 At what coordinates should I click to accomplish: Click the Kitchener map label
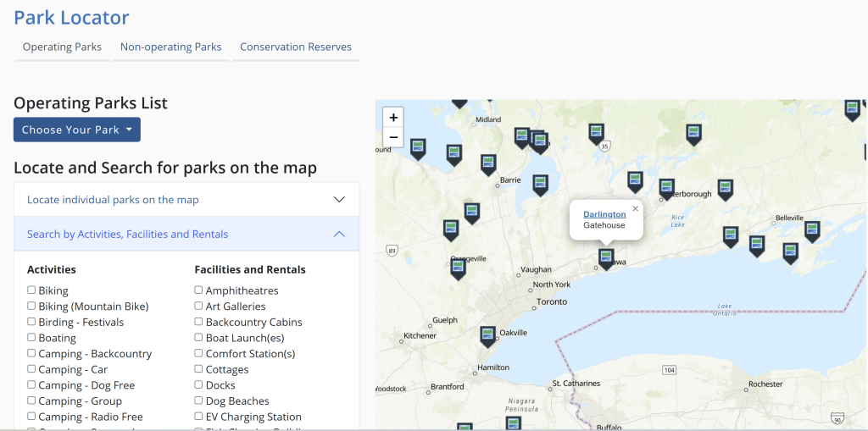tap(420, 336)
